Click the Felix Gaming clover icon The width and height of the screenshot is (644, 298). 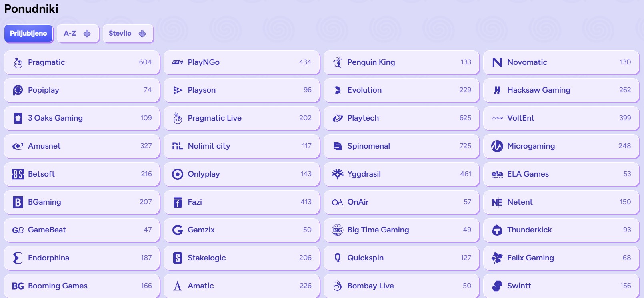[497, 258]
